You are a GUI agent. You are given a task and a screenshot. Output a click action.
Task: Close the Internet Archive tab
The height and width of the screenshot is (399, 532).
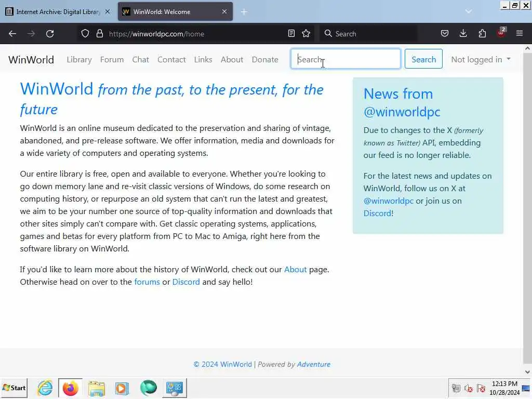tap(108, 11)
